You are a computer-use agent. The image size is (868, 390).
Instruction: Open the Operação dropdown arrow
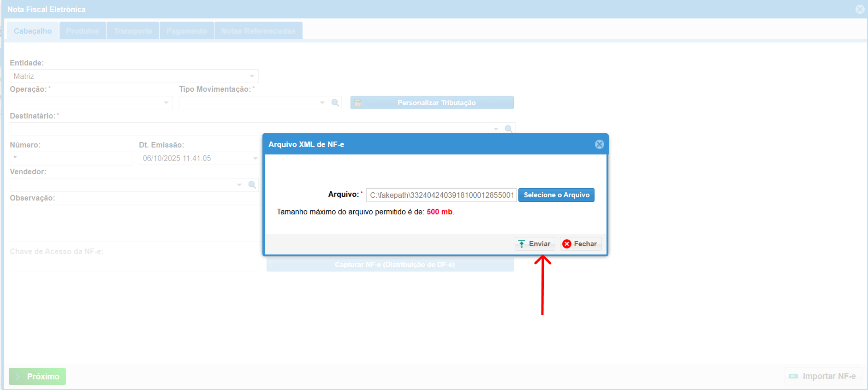point(166,102)
